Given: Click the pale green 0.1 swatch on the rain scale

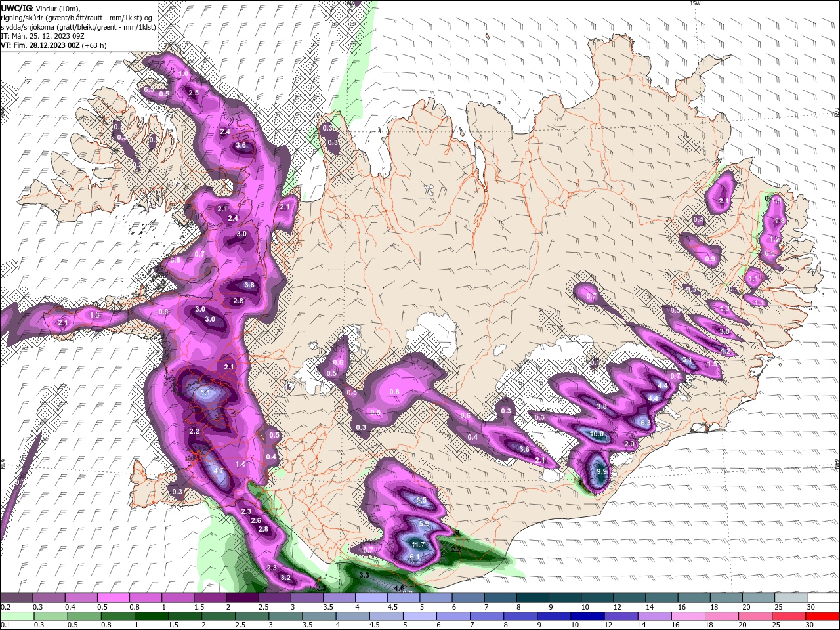Looking at the screenshot, I should pyautogui.click(x=16, y=616).
